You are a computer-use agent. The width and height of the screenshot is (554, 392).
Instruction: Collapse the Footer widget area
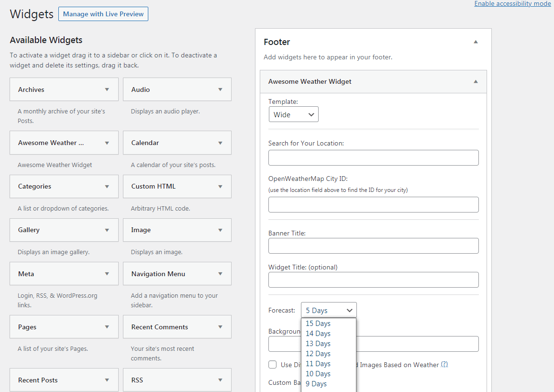[x=476, y=42]
